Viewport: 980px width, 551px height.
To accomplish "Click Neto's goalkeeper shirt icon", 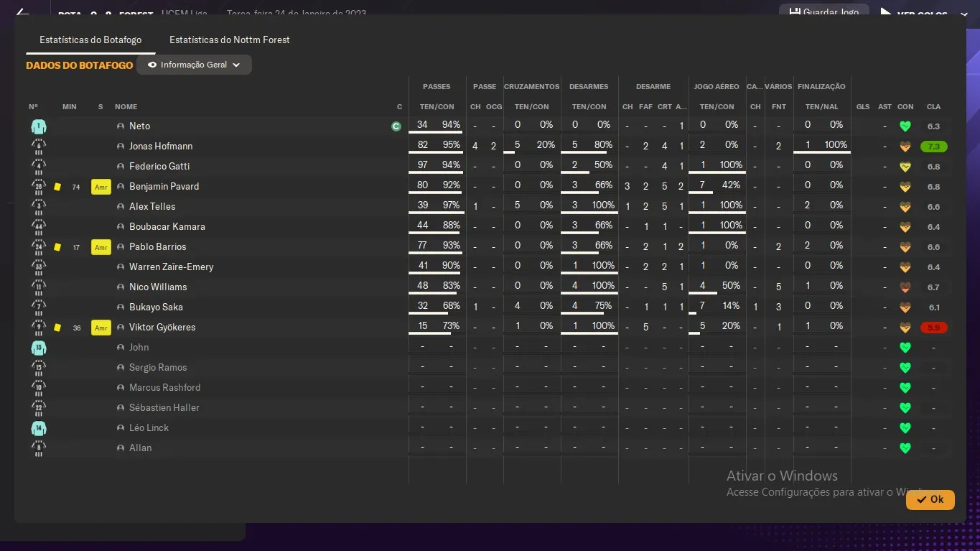I will (x=39, y=126).
